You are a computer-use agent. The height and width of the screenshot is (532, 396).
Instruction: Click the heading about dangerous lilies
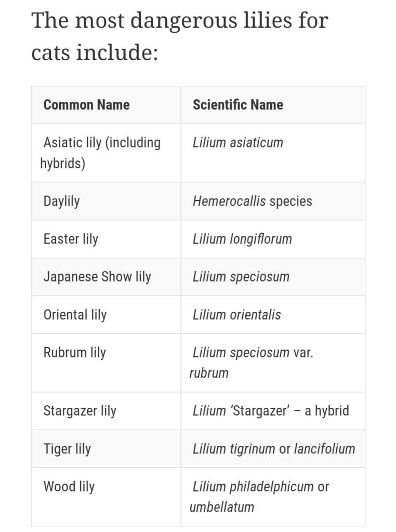click(179, 36)
